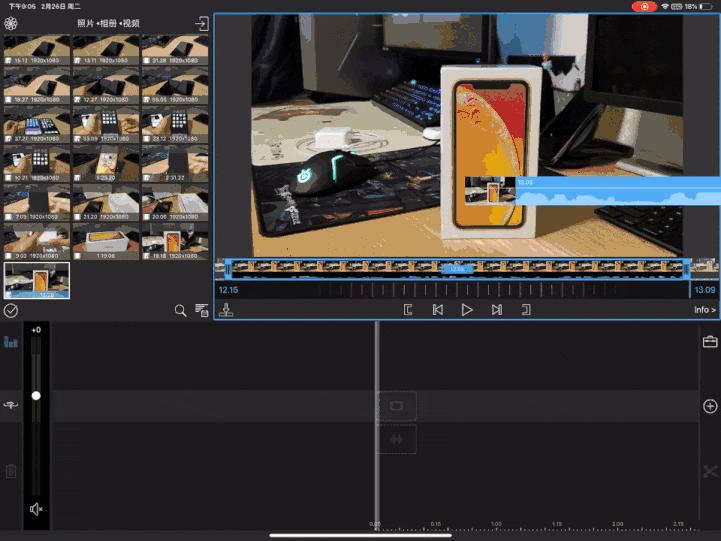Screen dimensions: 721x541
Task: Click the right trim handle of filmstrip
Action: (687, 269)
